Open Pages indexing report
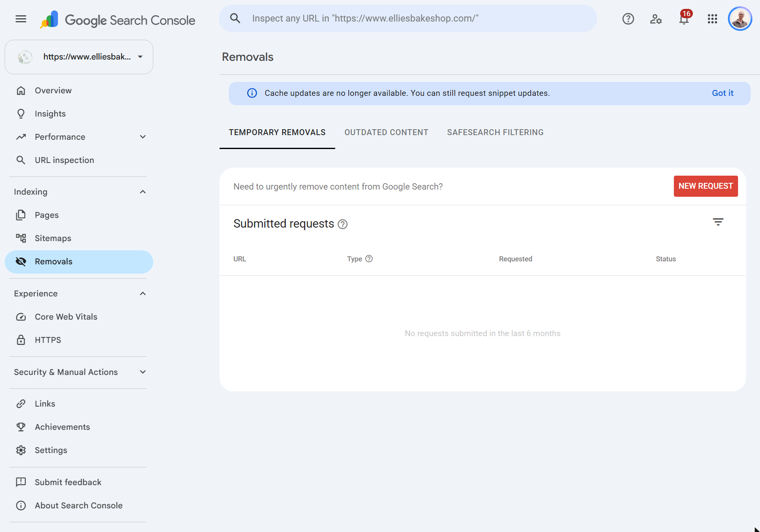760x532 pixels. click(x=79, y=215)
